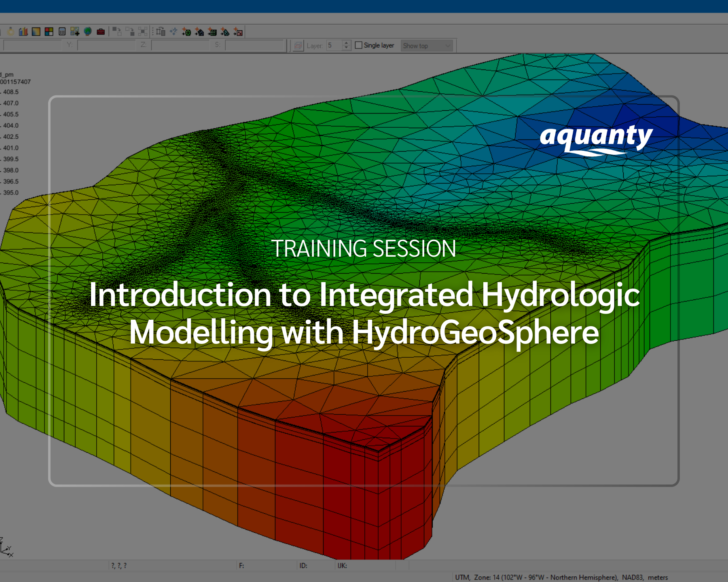
Task: Decrease the Layer value with down arrow
Action: pos(346,48)
